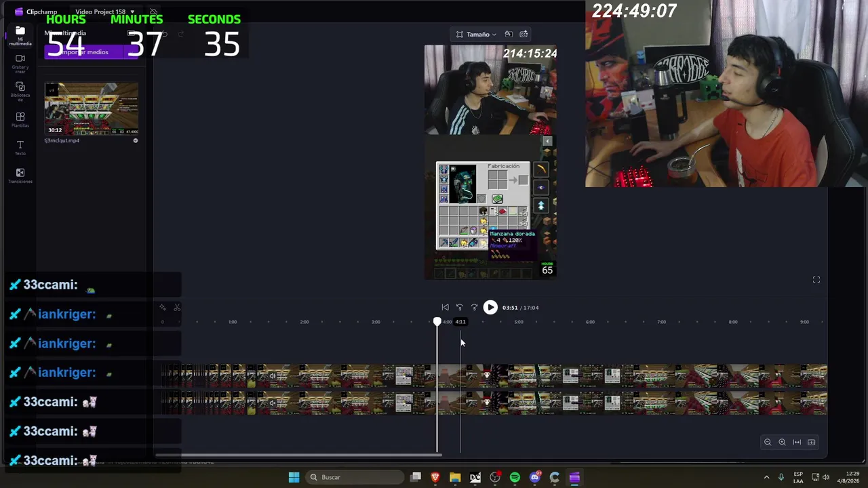Image resolution: width=868 pixels, height=488 pixels.
Task: Open the Video Project 158 title dropdown
Action: tap(104, 12)
